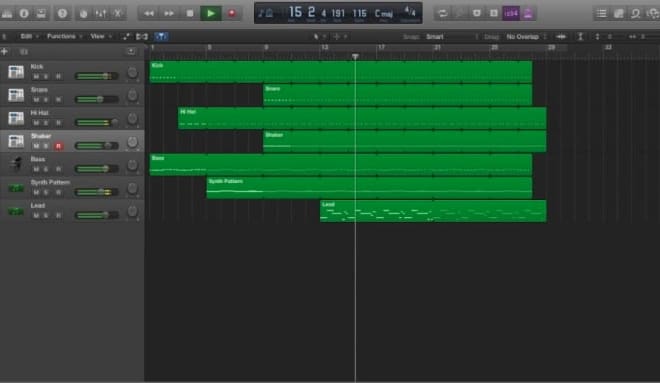Mute the Kick track
The width and height of the screenshot is (660, 383).
pyautogui.click(x=36, y=77)
